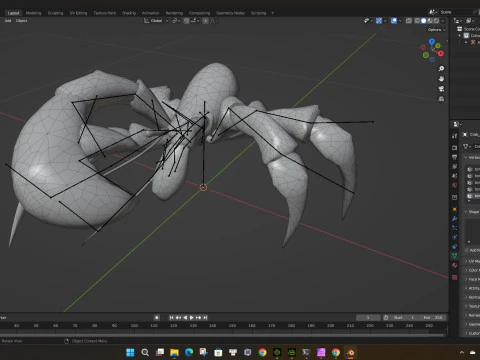This screenshot has width=480, height=360.
Task: Click the Blender icon in the taskbar
Action: coord(351,352)
